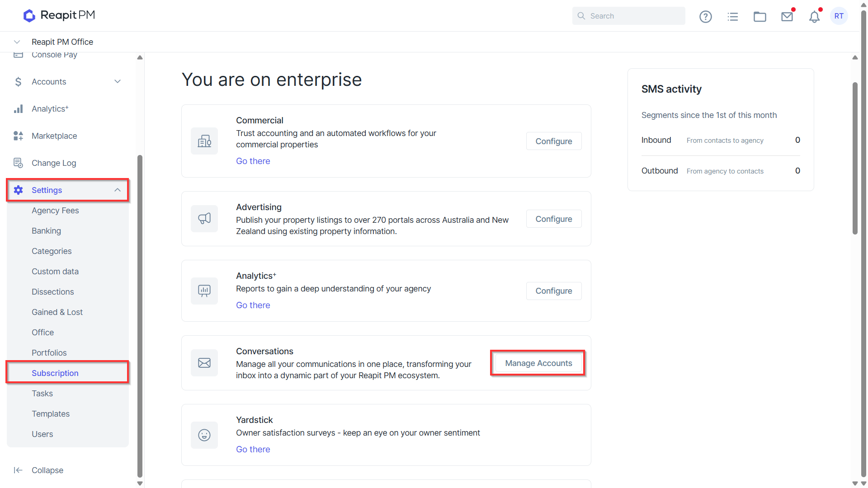Click the folder icon in top bar
The image size is (868, 488).
pos(759,16)
